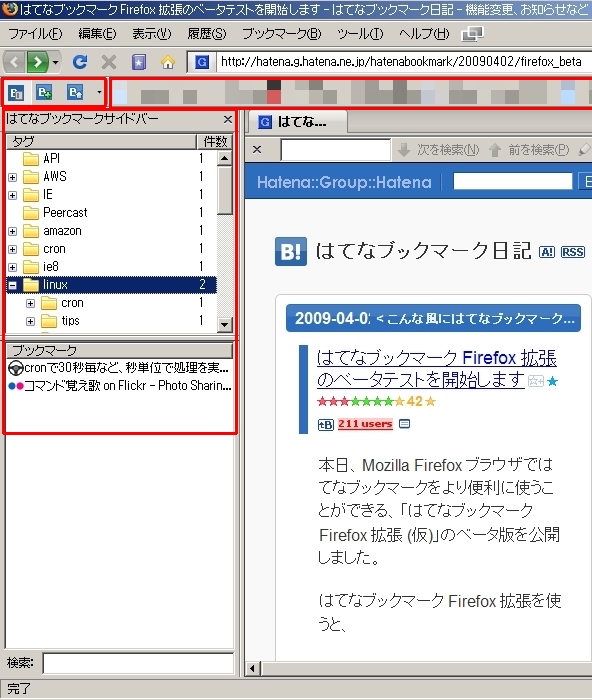Image resolution: width=592 pixels, height=700 pixels.
Task: Close the find bar with X
Action: pyautogui.click(x=257, y=150)
